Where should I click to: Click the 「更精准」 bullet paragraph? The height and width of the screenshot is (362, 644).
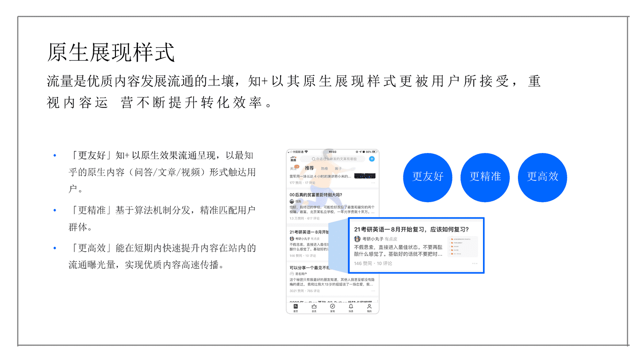[161, 219]
